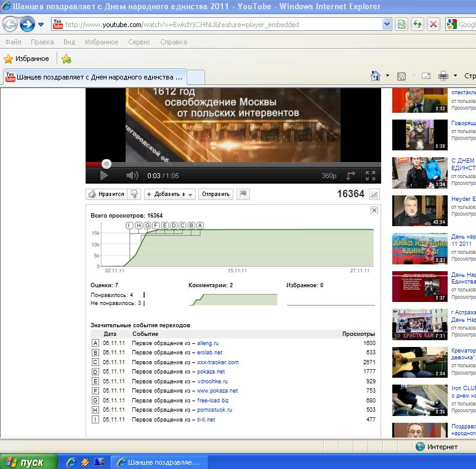
Task: Click the thumbs-down dislike icon
Action: (x=134, y=194)
